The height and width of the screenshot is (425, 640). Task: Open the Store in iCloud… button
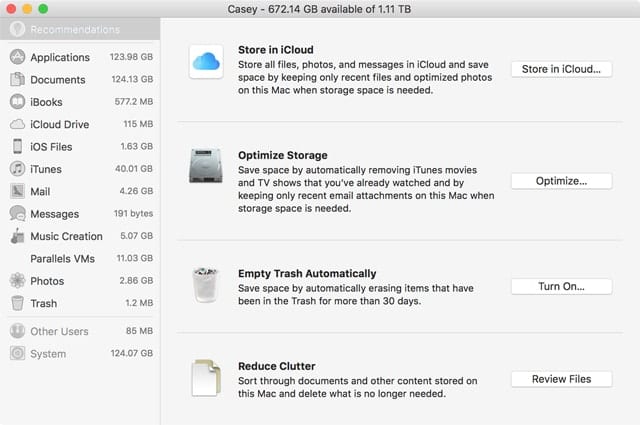(x=561, y=69)
